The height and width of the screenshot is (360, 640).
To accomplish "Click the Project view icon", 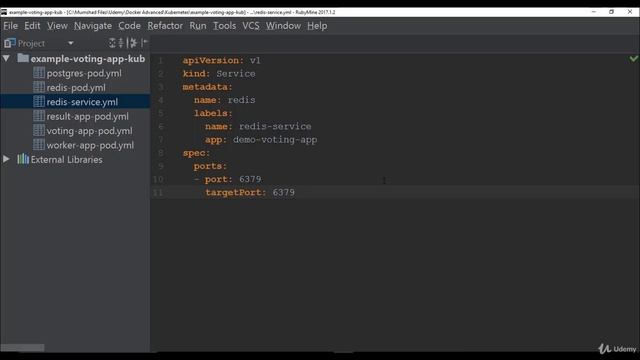I will 10,43.
